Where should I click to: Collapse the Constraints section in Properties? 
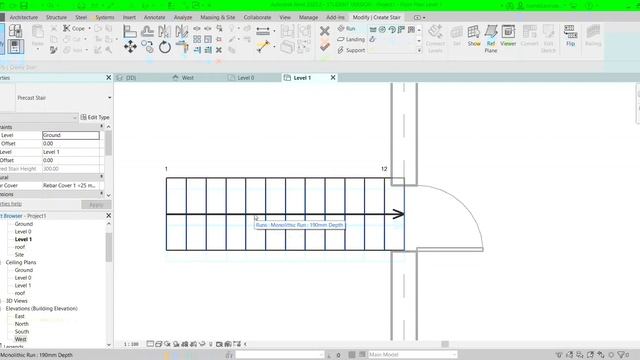click(102, 127)
